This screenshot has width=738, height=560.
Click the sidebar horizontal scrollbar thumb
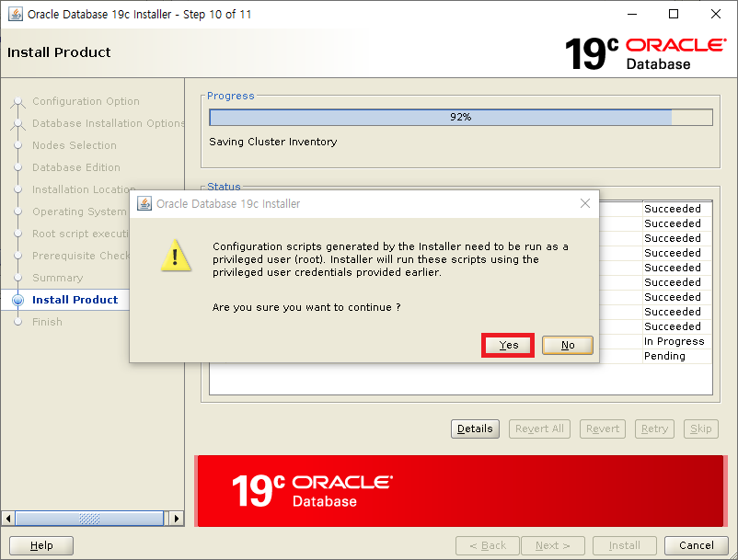pos(89,519)
